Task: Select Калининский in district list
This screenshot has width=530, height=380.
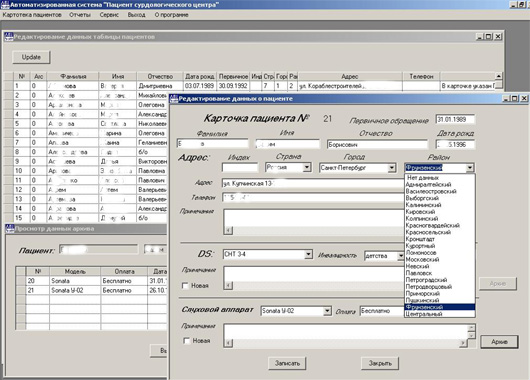Action: (x=440, y=205)
